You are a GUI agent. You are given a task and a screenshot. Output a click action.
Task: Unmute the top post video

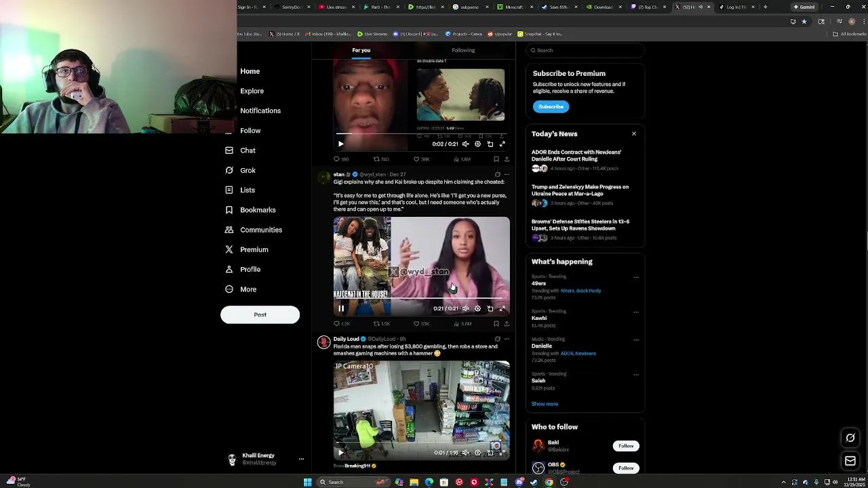click(x=465, y=144)
